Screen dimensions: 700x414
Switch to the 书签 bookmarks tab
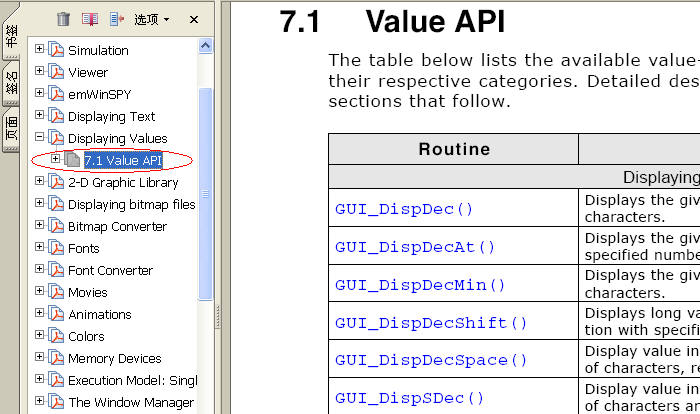pyautogui.click(x=11, y=37)
